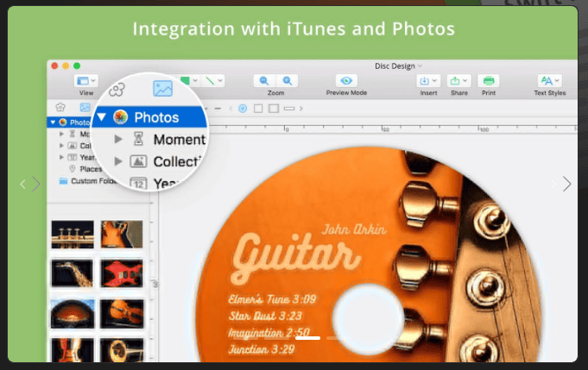Collapse the Photos tree node
Viewport: 588px width, 370px height.
(x=53, y=122)
